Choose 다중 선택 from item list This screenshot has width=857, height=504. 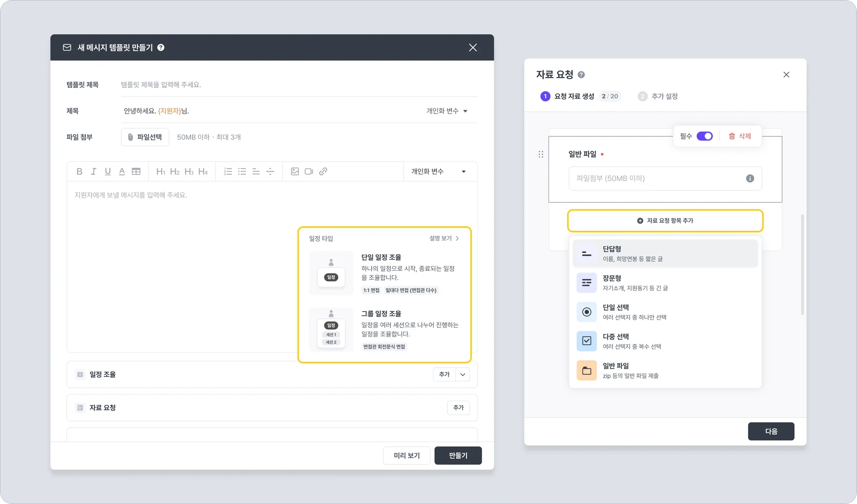click(665, 341)
